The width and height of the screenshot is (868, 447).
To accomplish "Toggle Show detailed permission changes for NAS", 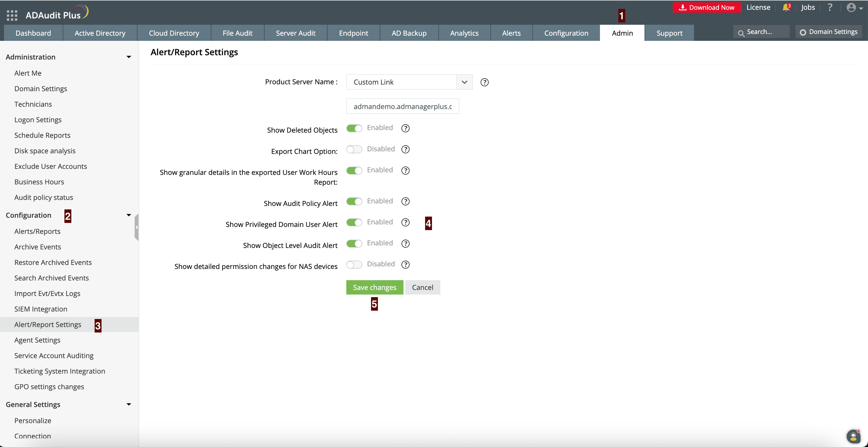I will pos(354,265).
